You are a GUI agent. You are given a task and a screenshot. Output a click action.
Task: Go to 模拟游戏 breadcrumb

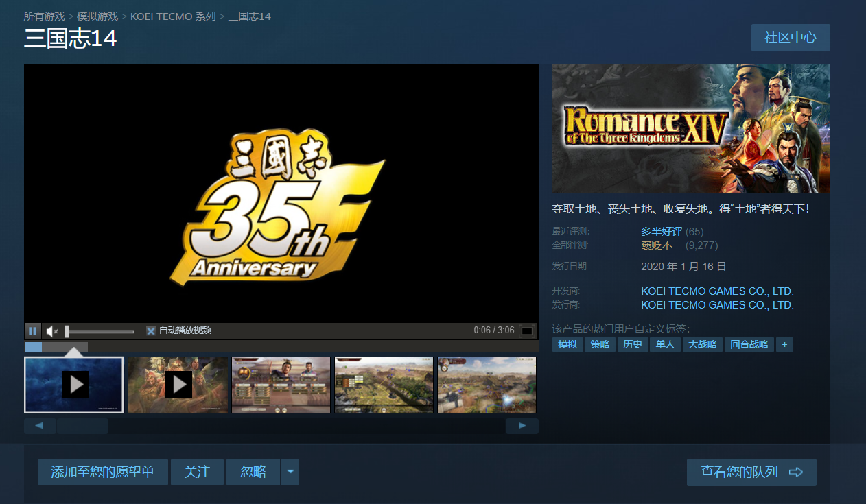97,16
